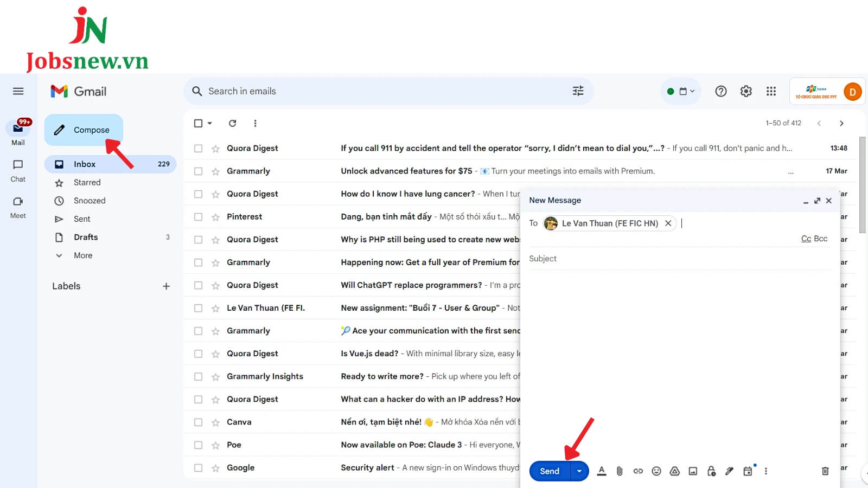Open the Google Security alert email

(x=353, y=468)
